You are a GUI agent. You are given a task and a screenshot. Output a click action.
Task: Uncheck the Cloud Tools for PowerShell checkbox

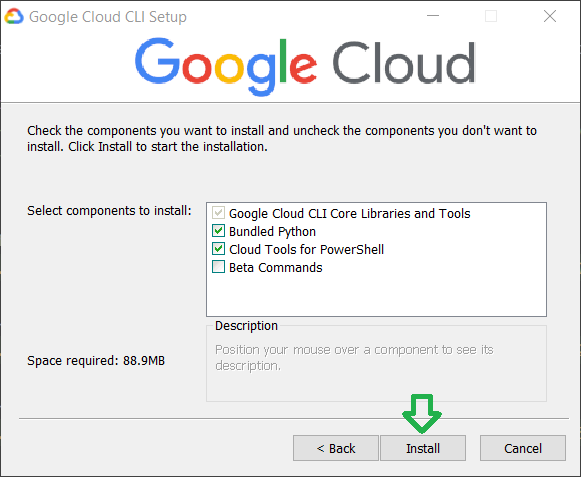click(218, 249)
